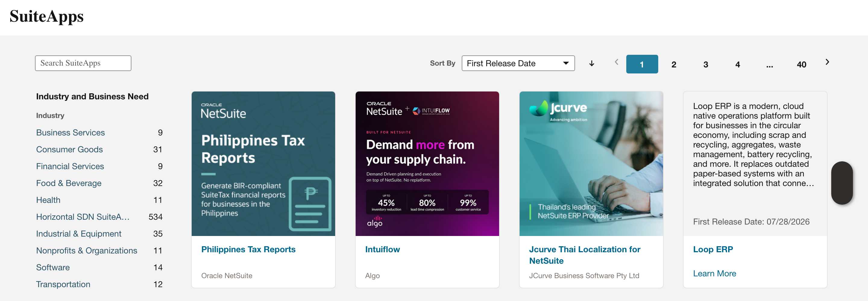Go to page 4
This screenshot has width=868, height=301.
737,64
